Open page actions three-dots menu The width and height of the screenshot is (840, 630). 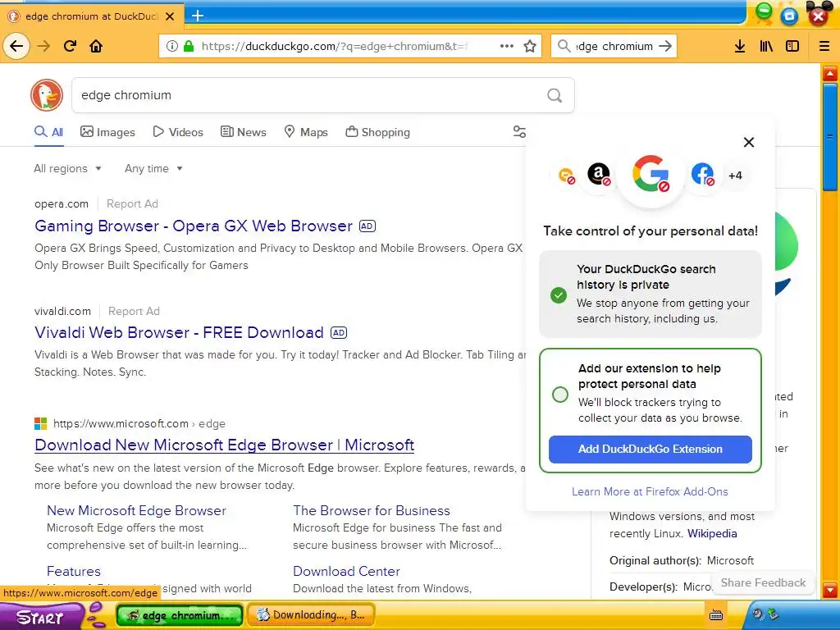[x=507, y=46]
